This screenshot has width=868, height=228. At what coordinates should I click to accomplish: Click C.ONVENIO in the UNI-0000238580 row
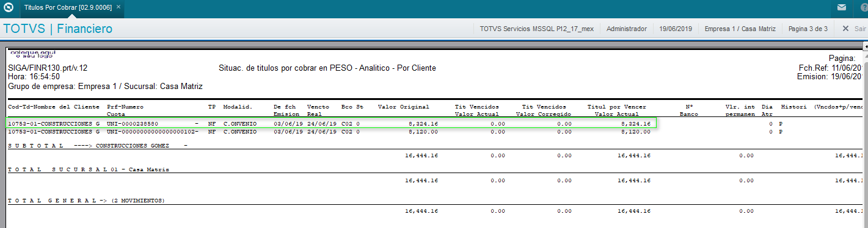(x=240, y=124)
